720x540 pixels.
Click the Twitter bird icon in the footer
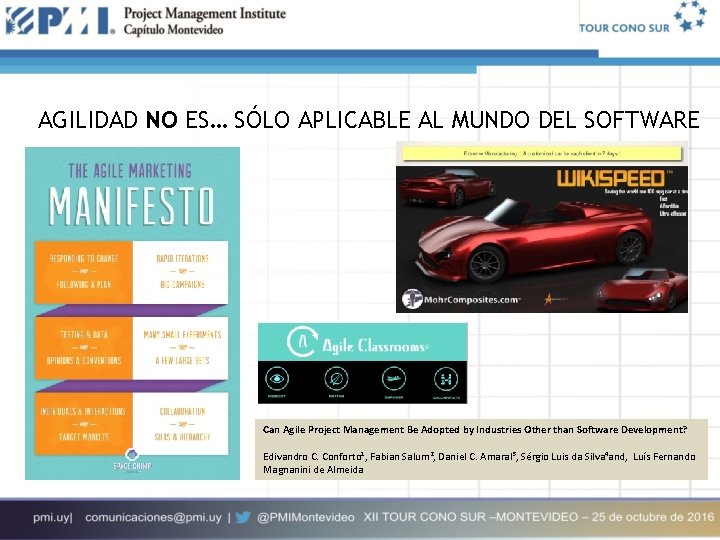click(243, 518)
